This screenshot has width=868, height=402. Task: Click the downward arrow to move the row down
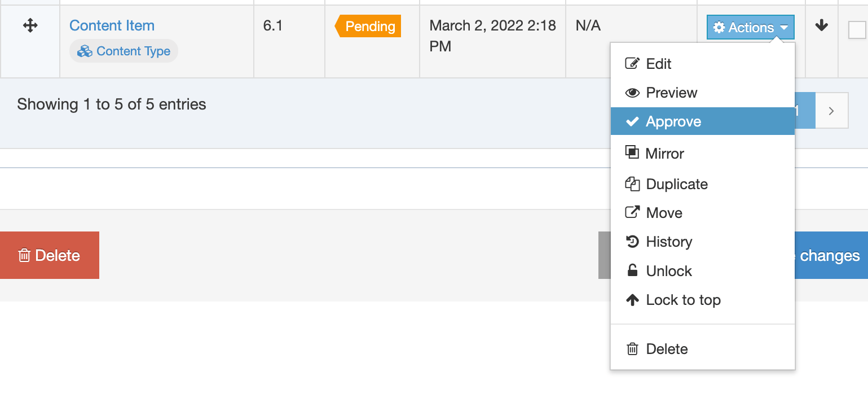point(822,25)
